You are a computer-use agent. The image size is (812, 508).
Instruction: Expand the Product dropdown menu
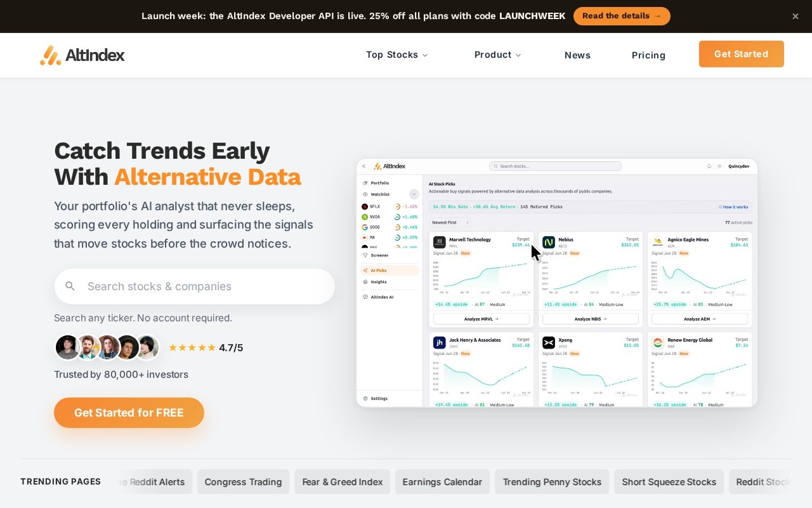click(498, 55)
